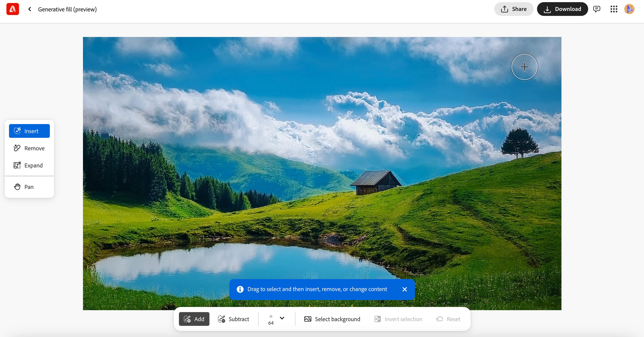Screen dimensions: 644x337
Task: Select the Expand tool
Action: [29, 165]
